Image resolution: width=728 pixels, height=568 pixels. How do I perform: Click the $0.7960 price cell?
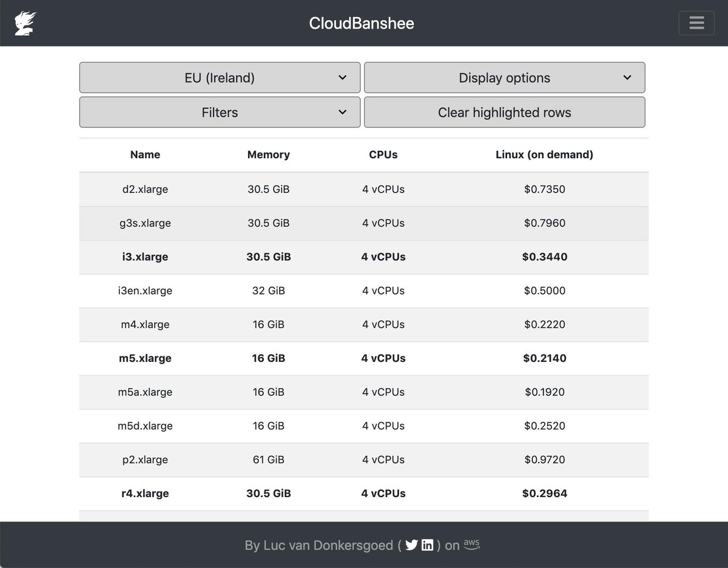pos(544,223)
